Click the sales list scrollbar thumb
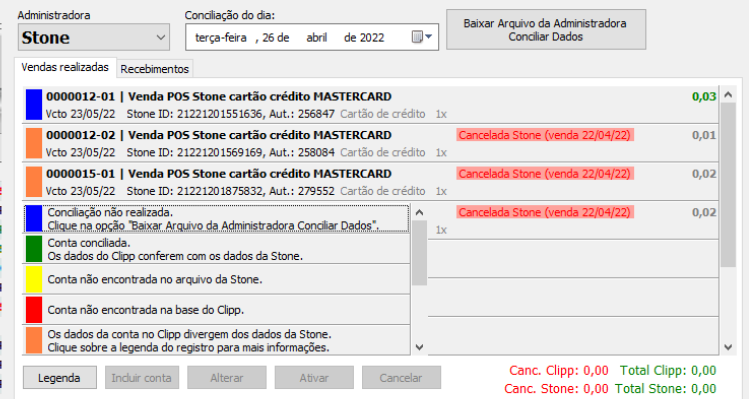Screen dimensions: 749x399 728,185
